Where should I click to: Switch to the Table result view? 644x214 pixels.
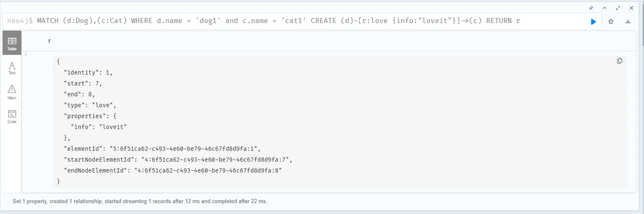(x=12, y=43)
